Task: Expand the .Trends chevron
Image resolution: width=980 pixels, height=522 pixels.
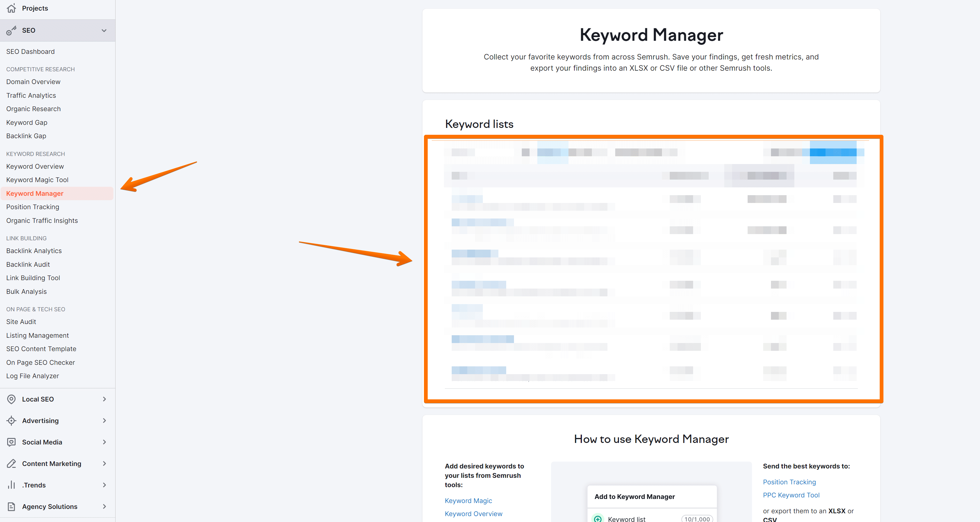Action: [x=104, y=485]
